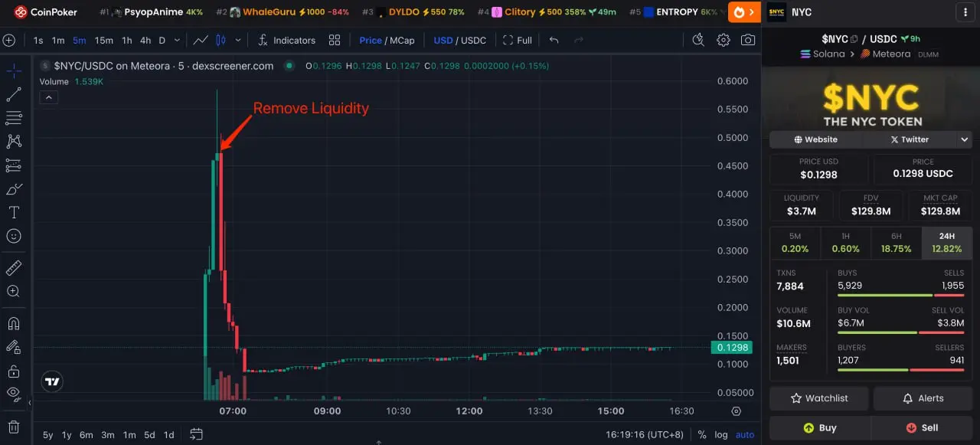Click the redo arrow
The image size is (980, 445).
(579, 40)
